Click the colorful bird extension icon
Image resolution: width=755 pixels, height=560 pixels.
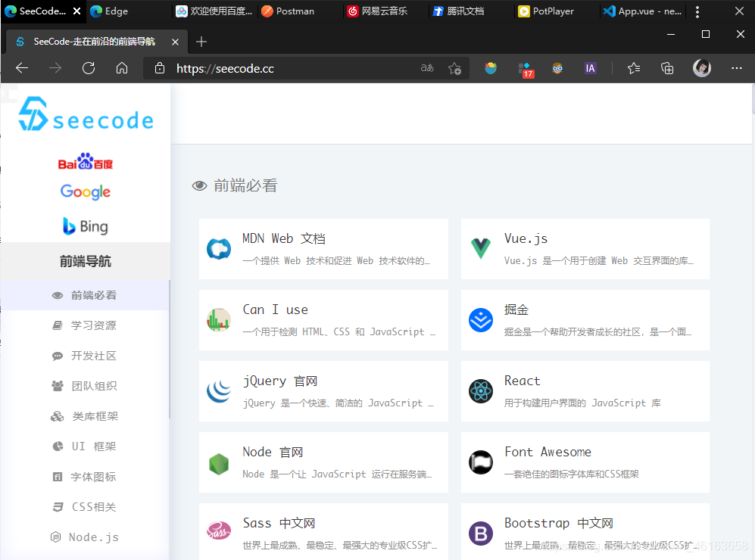[491, 68]
